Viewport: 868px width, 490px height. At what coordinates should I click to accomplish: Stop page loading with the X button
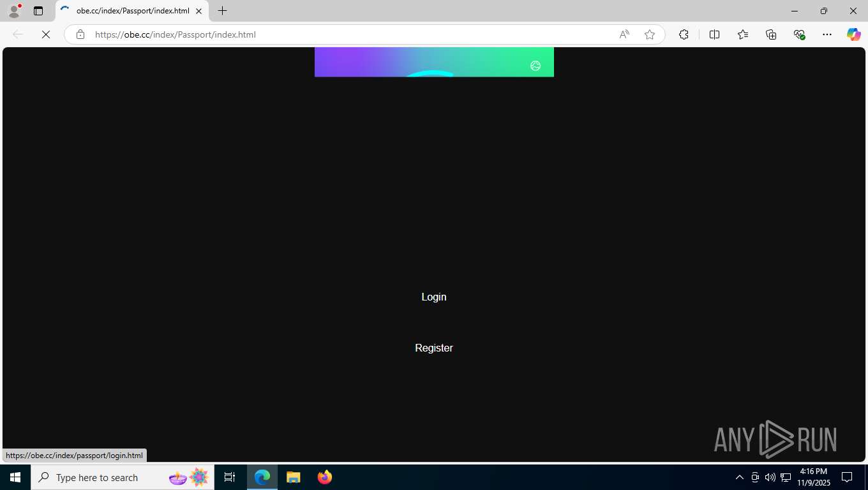[x=46, y=34]
